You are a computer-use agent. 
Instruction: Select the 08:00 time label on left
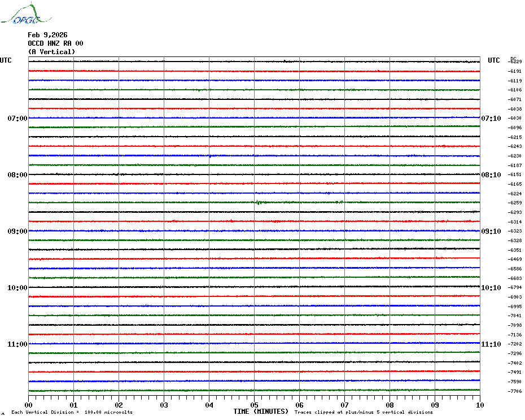(17, 175)
